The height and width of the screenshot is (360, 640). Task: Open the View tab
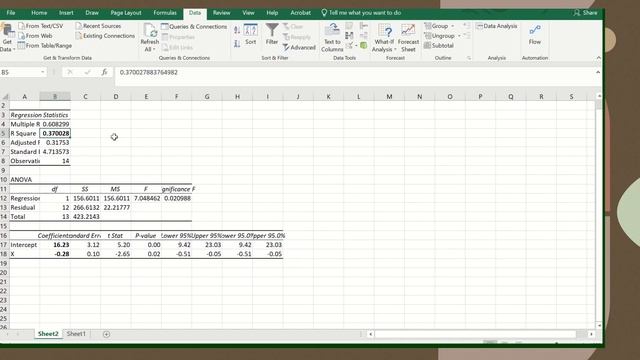tap(248, 13)
